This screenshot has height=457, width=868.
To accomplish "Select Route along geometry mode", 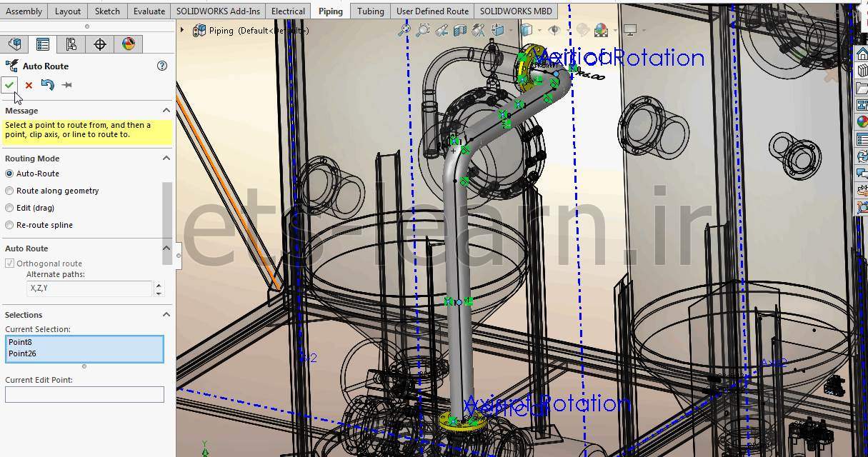I will (x=9, y=191).
